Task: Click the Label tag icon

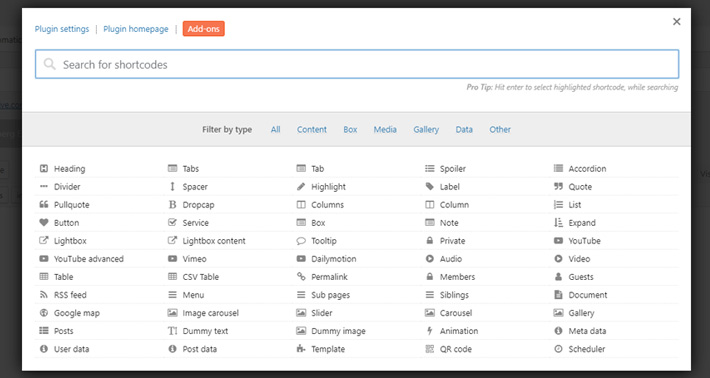Action: pos(430,187)
